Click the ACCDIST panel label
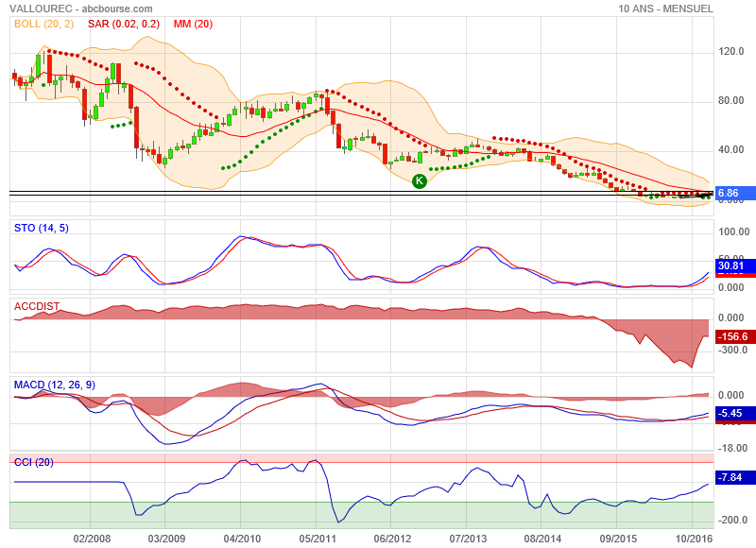The image size is (756, 548). [x=37, y=306]
